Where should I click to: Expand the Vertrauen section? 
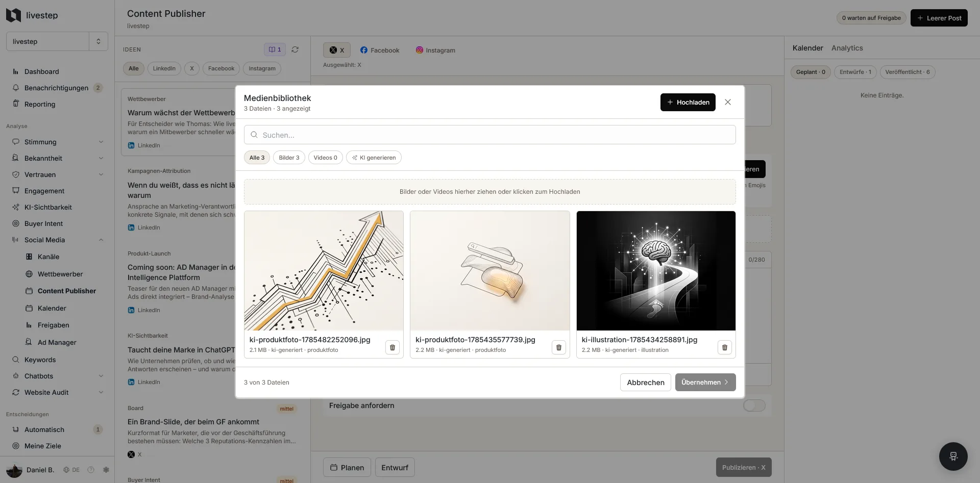(101, 174)
